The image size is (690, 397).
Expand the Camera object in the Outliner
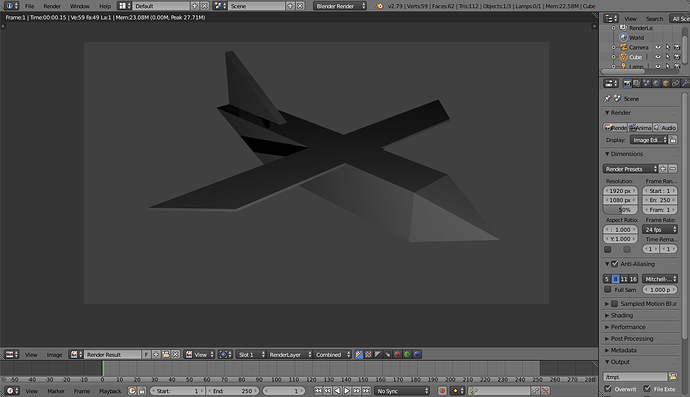613,47
